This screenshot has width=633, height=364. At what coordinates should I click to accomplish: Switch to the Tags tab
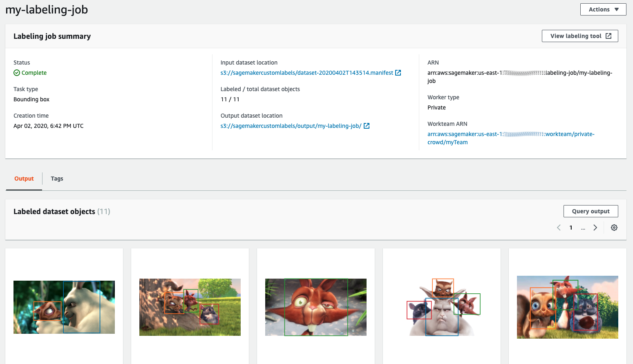point(57,179)
